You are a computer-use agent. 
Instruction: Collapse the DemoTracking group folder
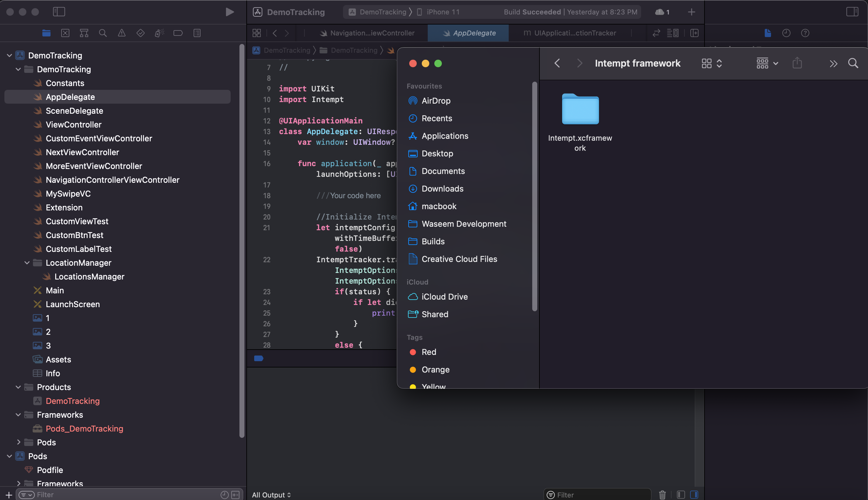click(x=18, y=69)
